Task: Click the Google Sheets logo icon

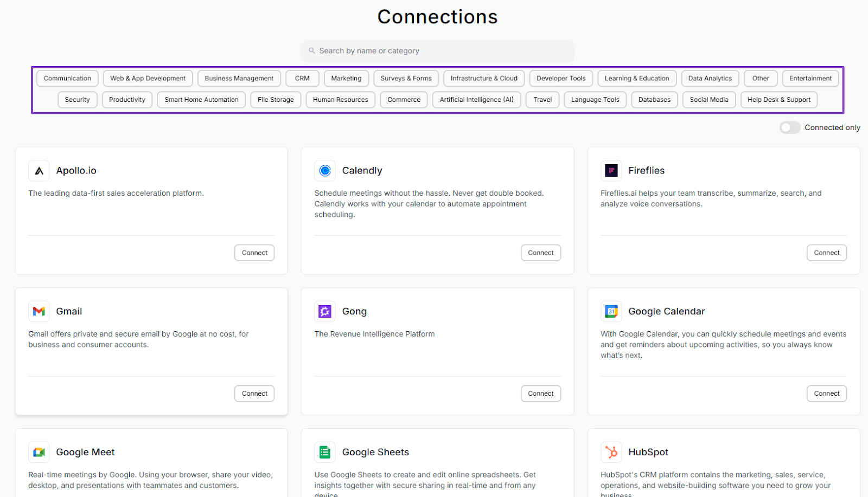Action: coord(325,453)
